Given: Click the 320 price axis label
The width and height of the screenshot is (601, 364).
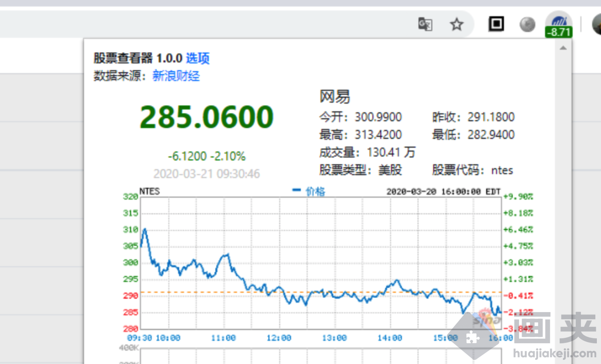Looking at the screenshot, I should (130, 197).
